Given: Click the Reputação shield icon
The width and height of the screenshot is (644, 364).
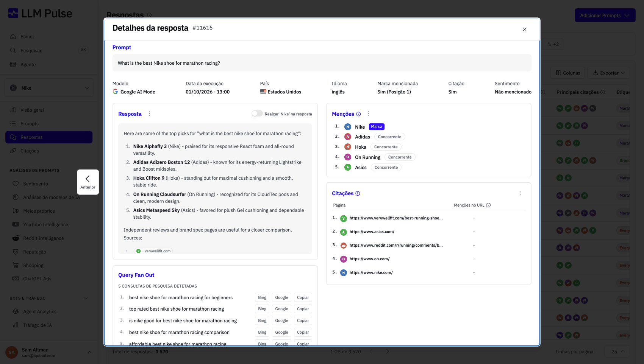Looking at the screenshot, I should 16,252.
